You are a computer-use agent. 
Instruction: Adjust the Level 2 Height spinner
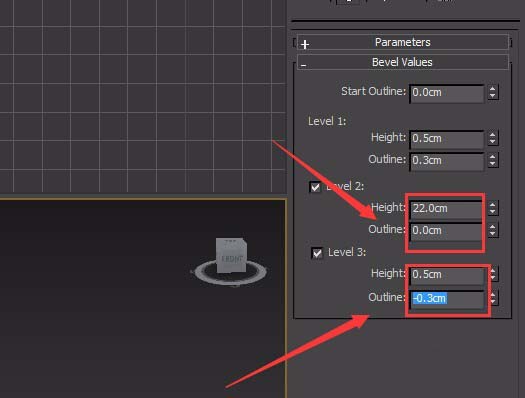tap(493, 208)
